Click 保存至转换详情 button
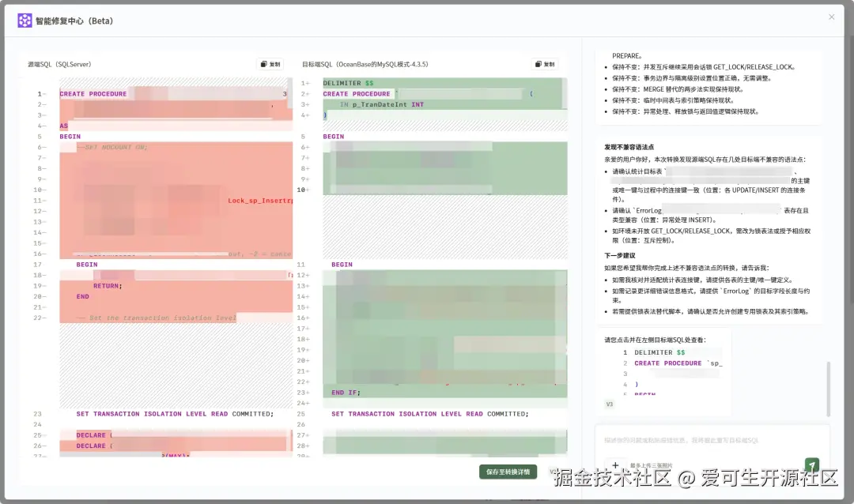The width and height of the screenshot is (854, 504). (x=508, y=472)
